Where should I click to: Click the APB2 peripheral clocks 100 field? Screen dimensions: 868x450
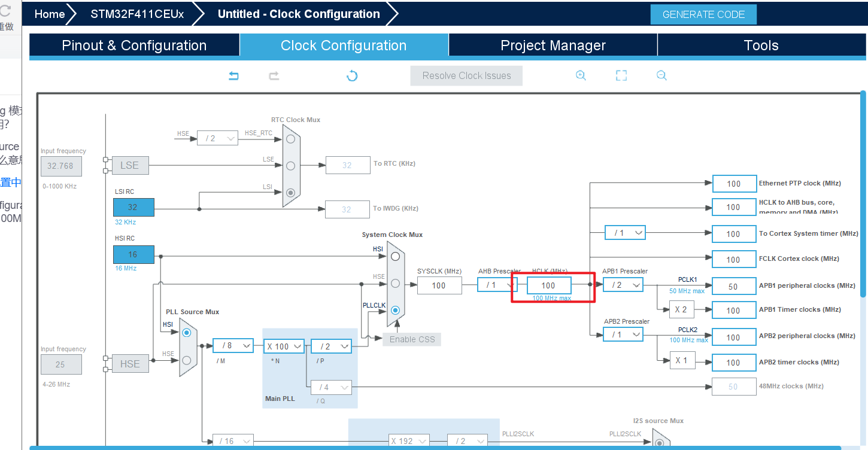pos(734,337)
